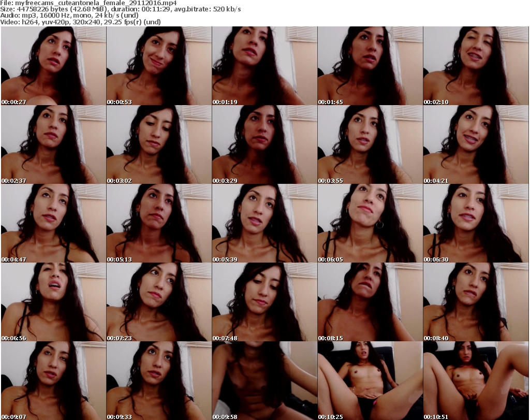
Task: Open the frame marked 00:04:47
Action: pyautogui.click(x=53, y=223)
